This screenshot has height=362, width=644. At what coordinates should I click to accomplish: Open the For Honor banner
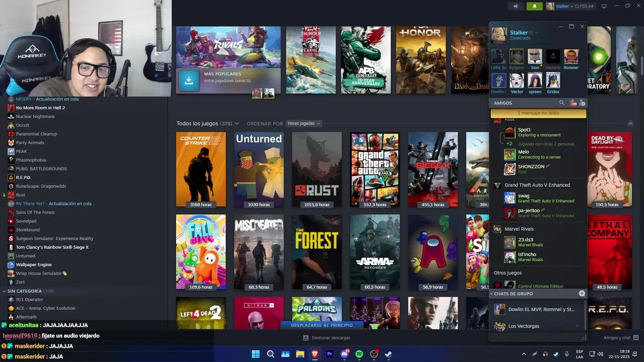coord(421,60)
